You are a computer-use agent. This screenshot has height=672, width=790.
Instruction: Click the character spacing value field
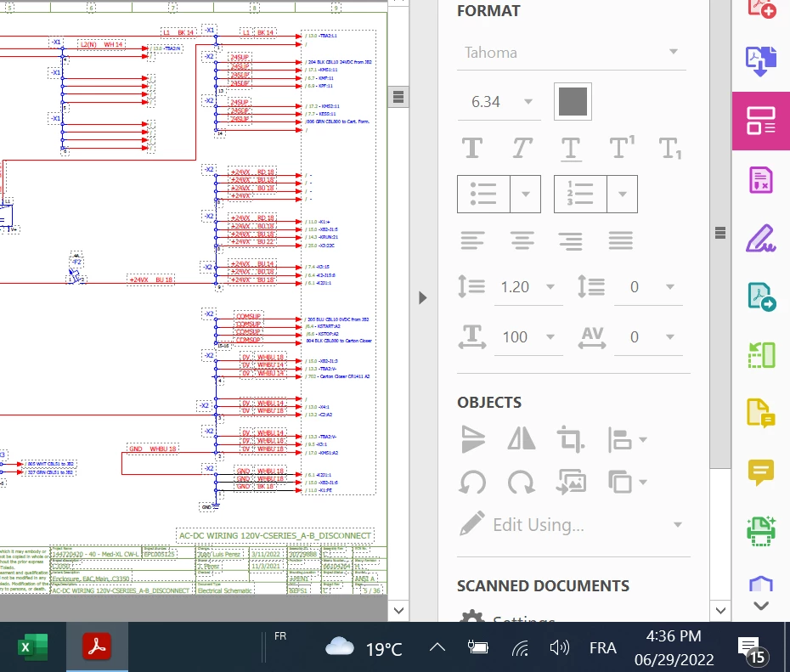pyautogui.click(x=635, y=337)
